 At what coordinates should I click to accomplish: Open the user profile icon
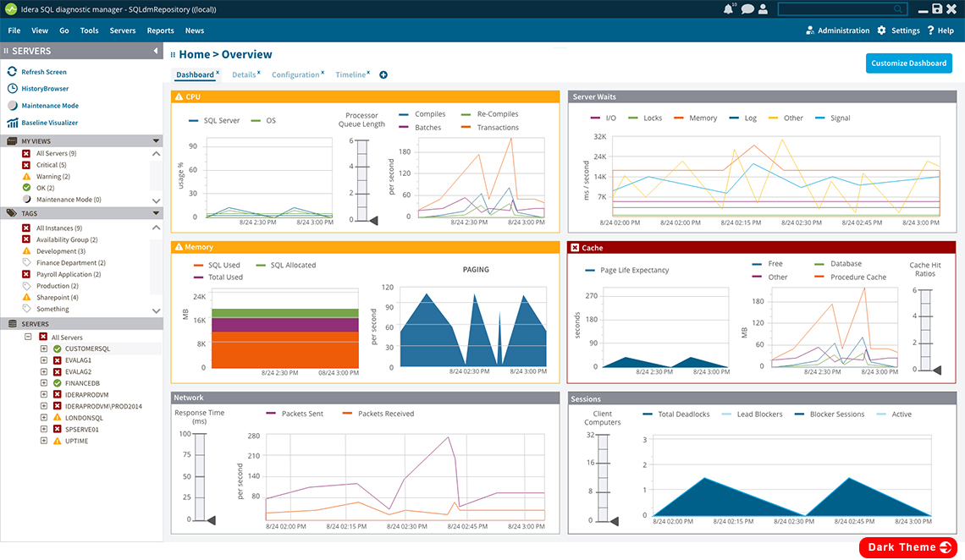click(763, 9)
